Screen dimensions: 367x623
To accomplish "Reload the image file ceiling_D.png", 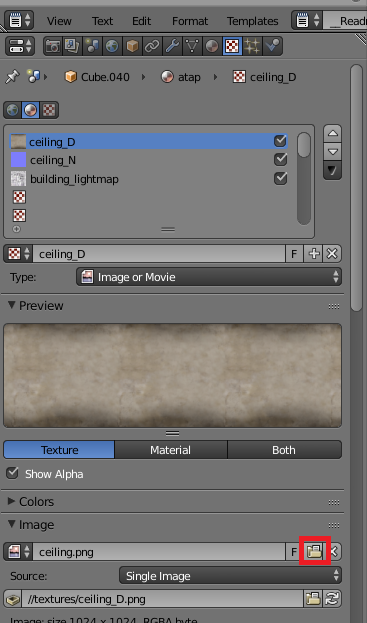I will 332,599.
